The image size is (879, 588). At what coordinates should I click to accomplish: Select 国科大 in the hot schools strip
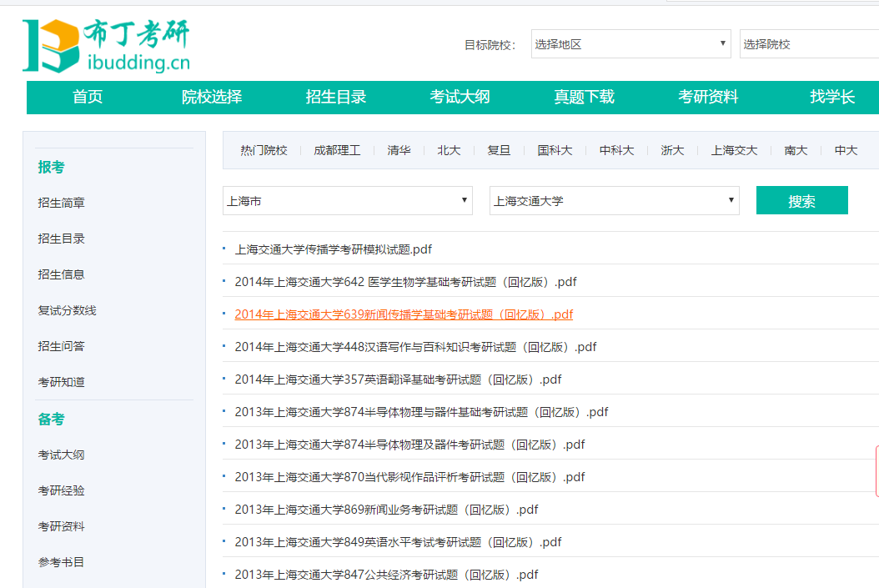click(555, 150)
